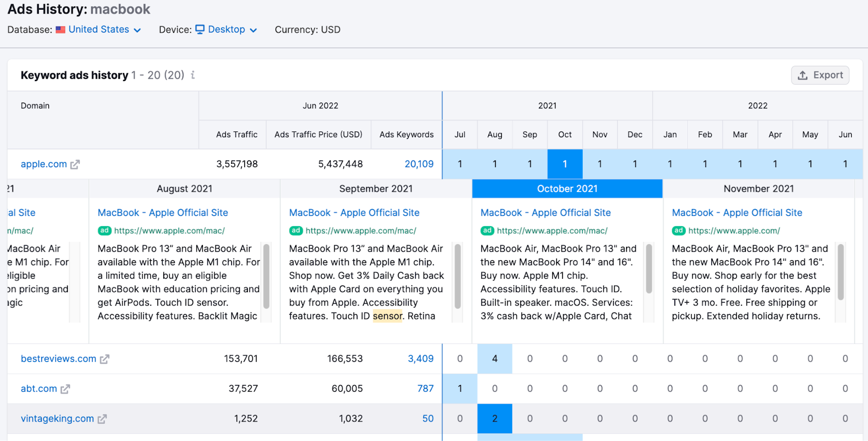The width and height of the screenshot is (868, 441).
Task: Click info icon beside Keyword ads history
Action: pos(193,75)
